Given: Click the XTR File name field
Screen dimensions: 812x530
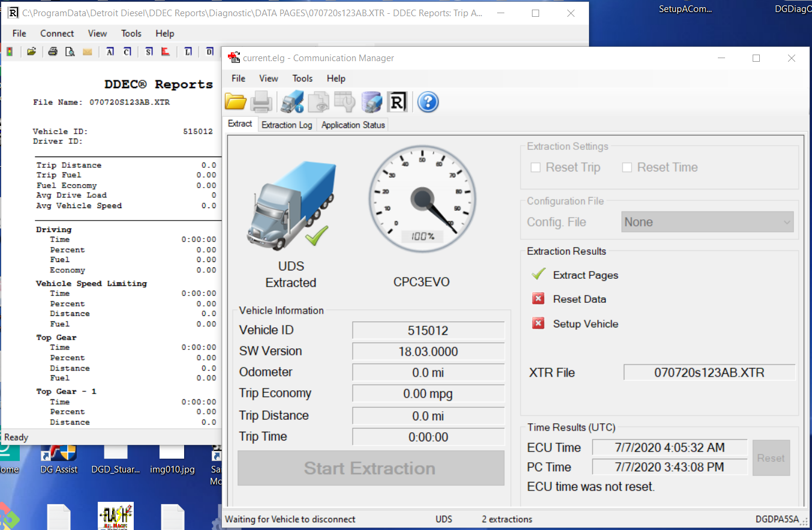Looking at the screenshot, I should pyautogui.click(x=709, y=372).
